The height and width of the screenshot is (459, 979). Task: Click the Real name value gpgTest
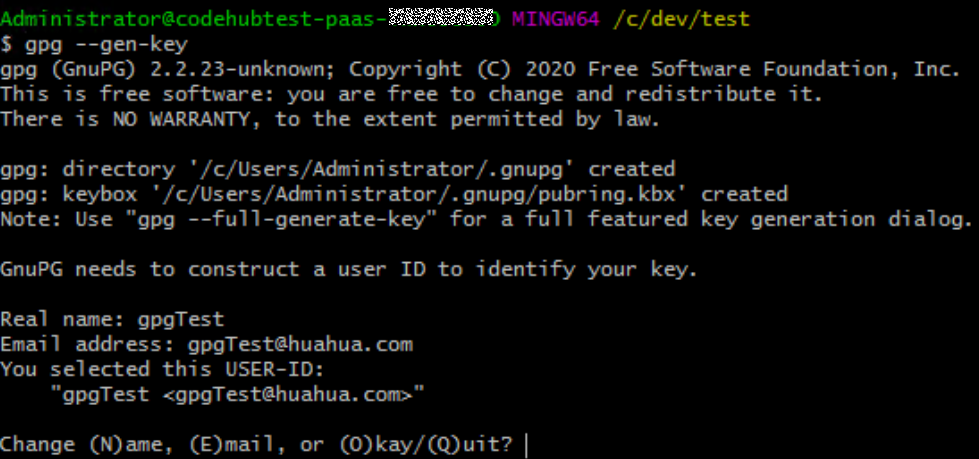pos(180,320)
